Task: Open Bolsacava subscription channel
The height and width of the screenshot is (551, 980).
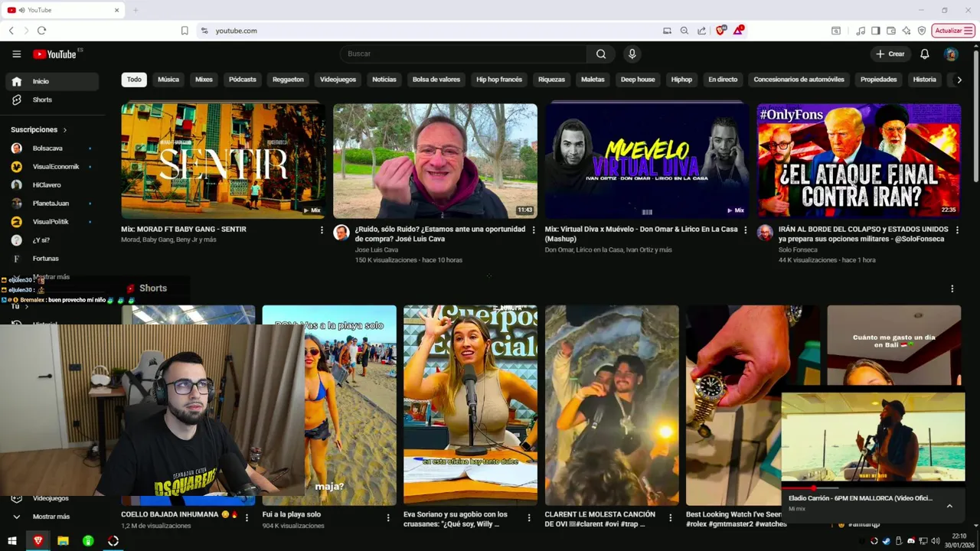Action: (x=51, y=148)
